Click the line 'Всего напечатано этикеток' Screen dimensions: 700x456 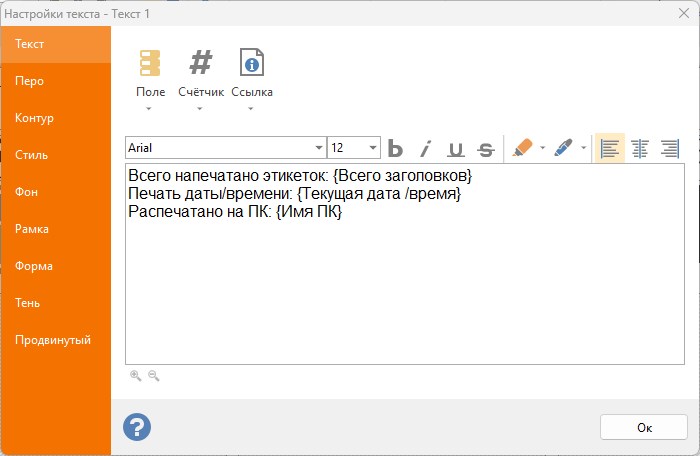(300, 176)
